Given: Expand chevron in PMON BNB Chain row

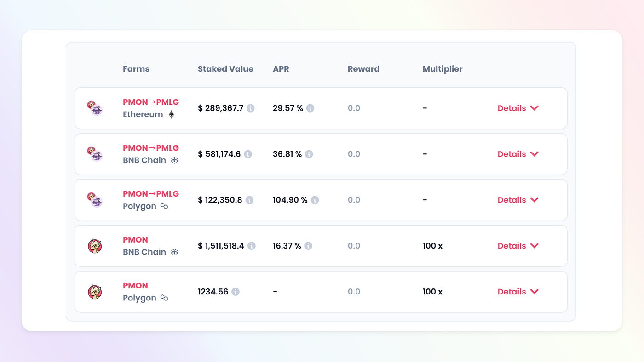Looking at the screenshot, I should click(x=534, y=246).
